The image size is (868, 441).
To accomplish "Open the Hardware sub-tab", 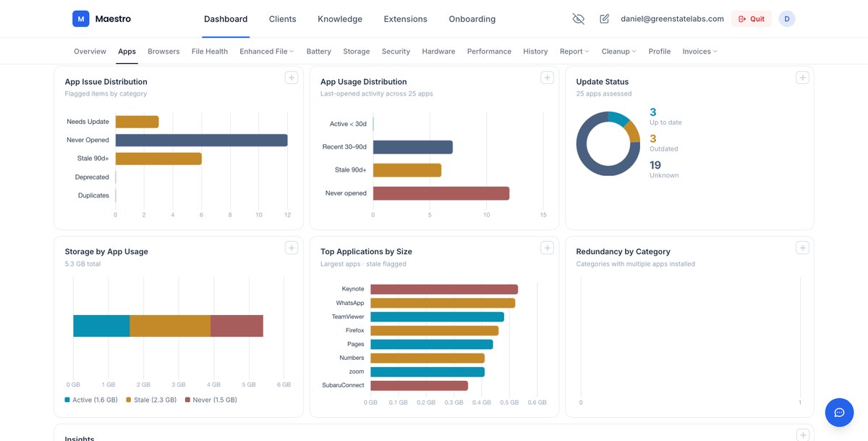I will [438, 51].
